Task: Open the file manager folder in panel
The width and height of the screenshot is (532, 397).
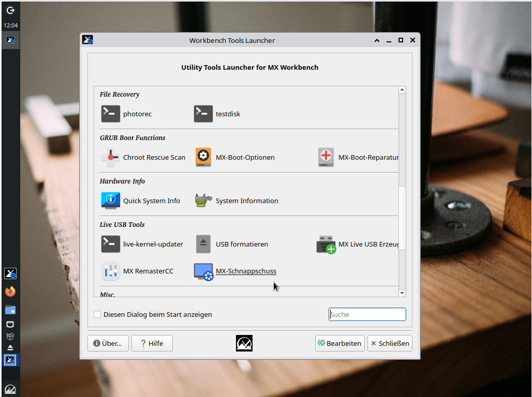Action: (x=10, y=310)
